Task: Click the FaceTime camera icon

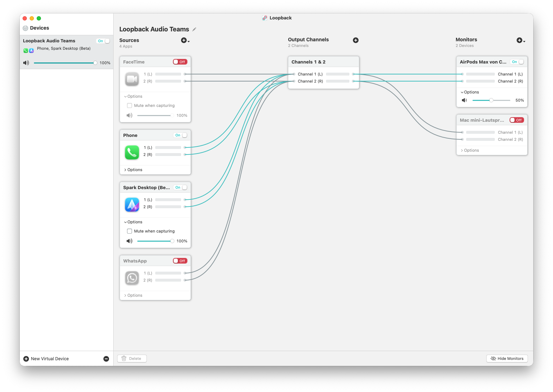Action: click(132, 79)
